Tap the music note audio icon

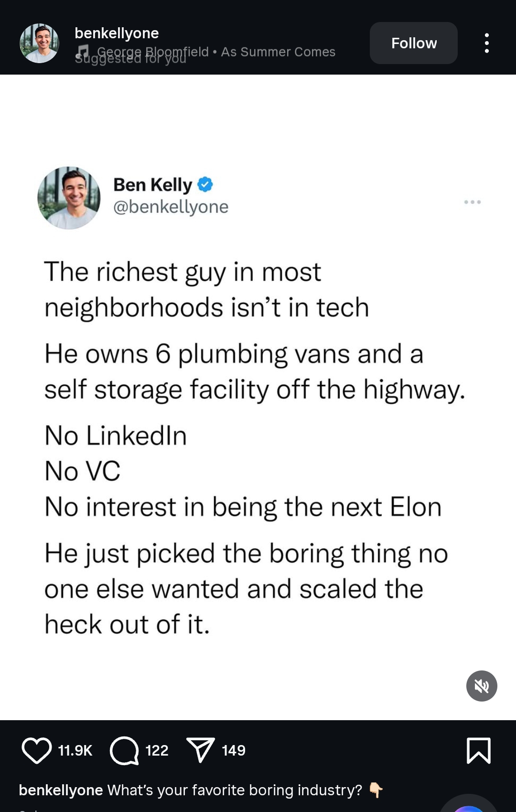83,50
